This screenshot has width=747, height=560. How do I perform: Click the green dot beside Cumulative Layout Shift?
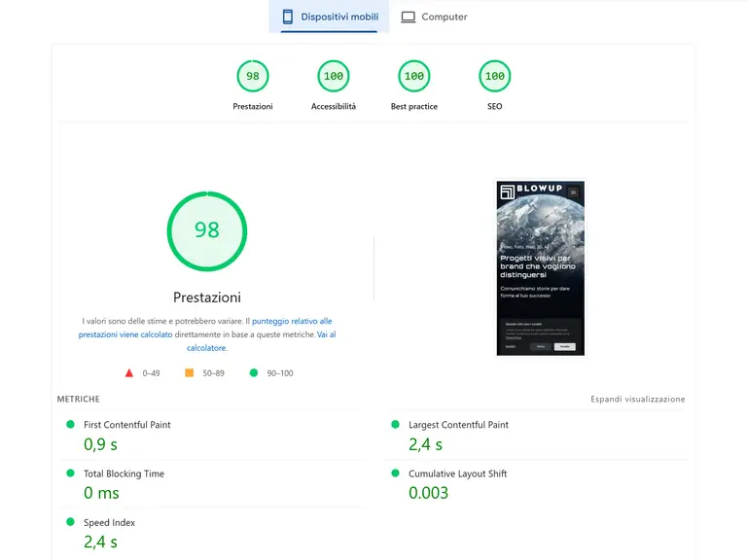click(395, 472)
